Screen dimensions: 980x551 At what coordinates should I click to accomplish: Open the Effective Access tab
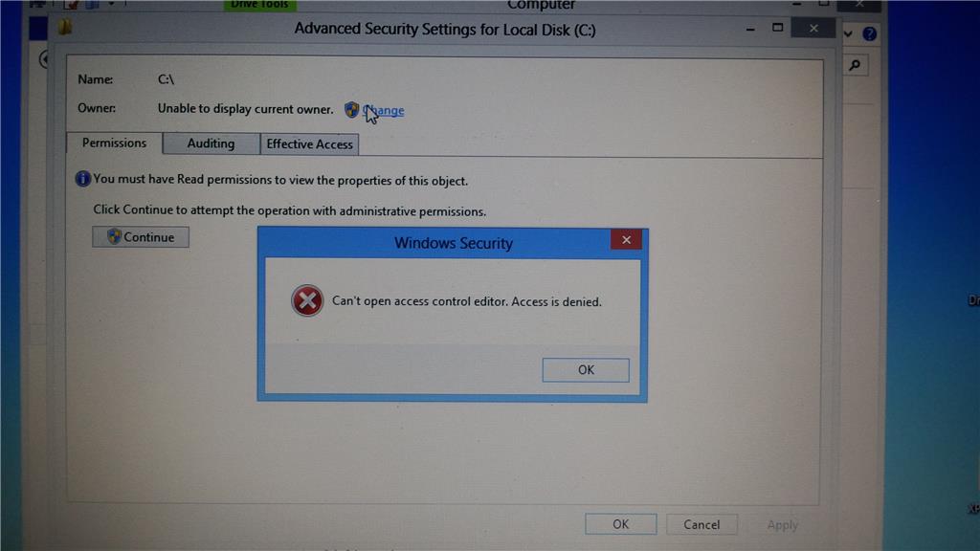(x=309, y=144)
